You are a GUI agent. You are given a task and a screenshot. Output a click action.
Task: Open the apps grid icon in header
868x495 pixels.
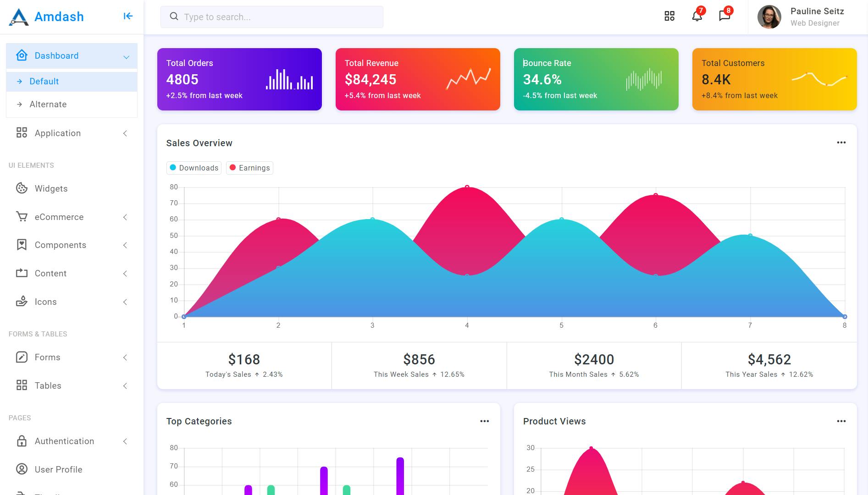tap(669, 16)
